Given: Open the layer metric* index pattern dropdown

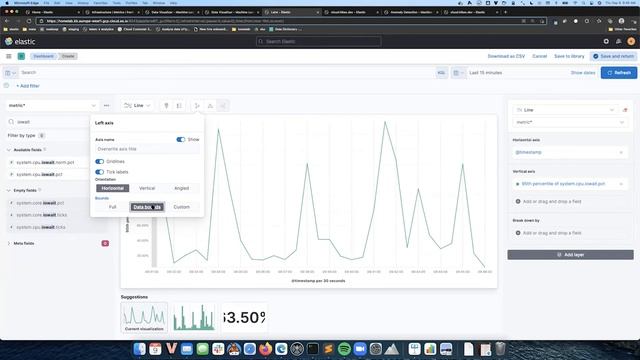Looking at the screenshot, I should (x=569, y=122).
